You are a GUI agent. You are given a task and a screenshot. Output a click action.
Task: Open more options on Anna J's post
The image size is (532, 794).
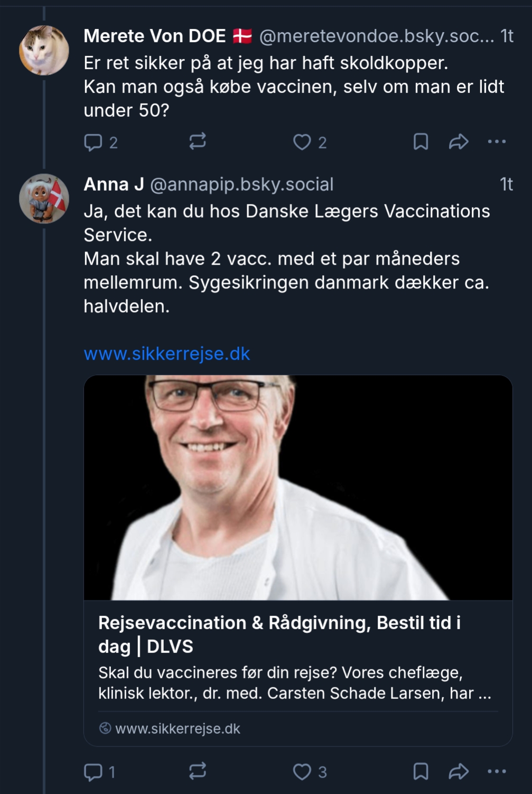497,771
